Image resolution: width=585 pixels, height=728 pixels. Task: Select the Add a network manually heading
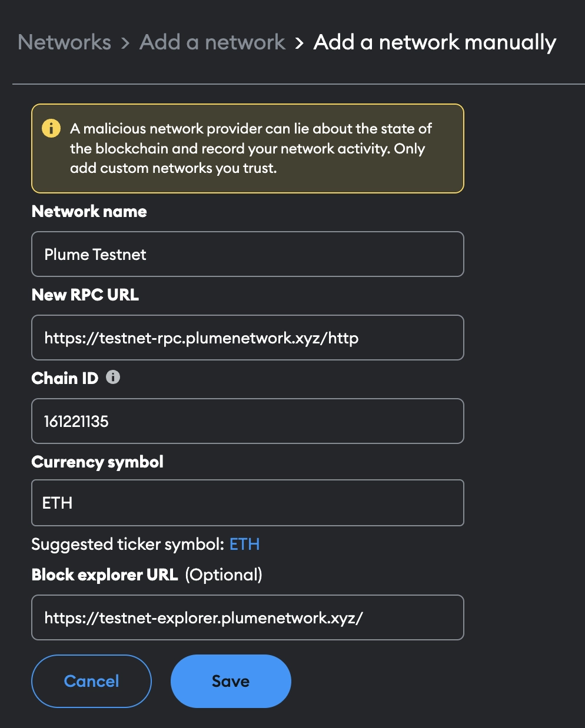434,42
